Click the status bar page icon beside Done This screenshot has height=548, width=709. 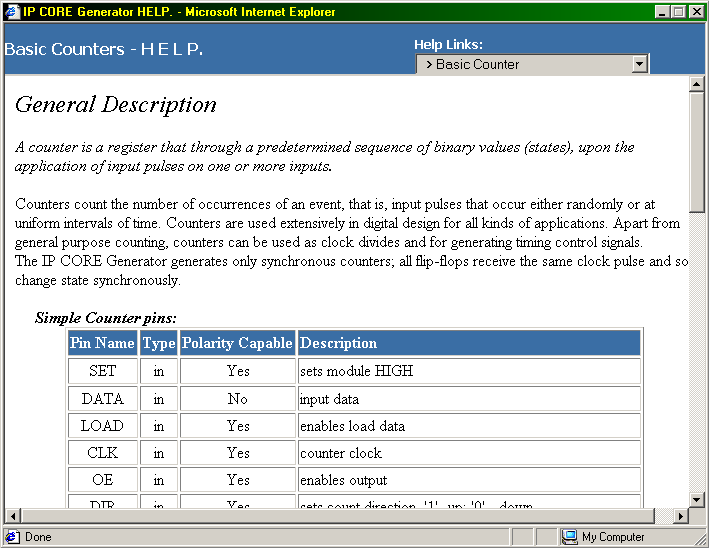[12, 537]
